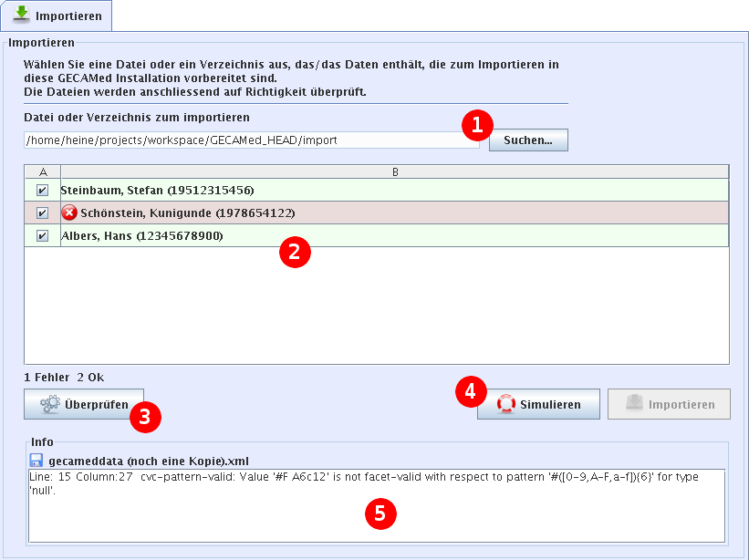Image resolution: width=749 pixels, height=560 pixels.
Task: Click the greyed-out Importieren button
Action: coord(669,404)
